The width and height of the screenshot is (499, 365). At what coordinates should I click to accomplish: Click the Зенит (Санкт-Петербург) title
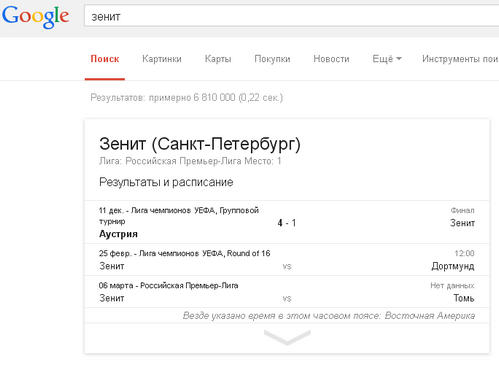(x=200, y=144)
